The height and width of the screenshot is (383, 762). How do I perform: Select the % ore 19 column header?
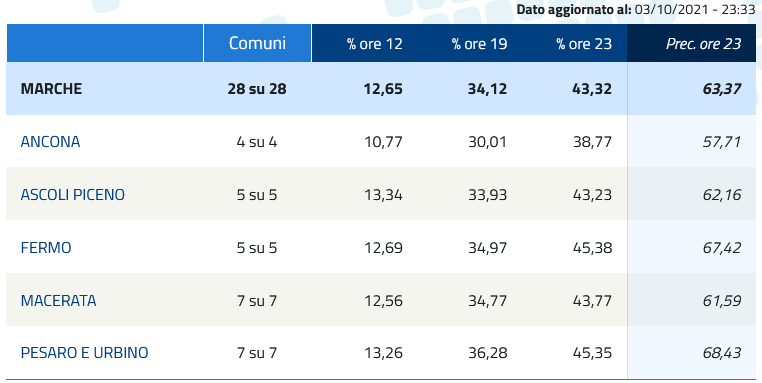tap(479, 44)
